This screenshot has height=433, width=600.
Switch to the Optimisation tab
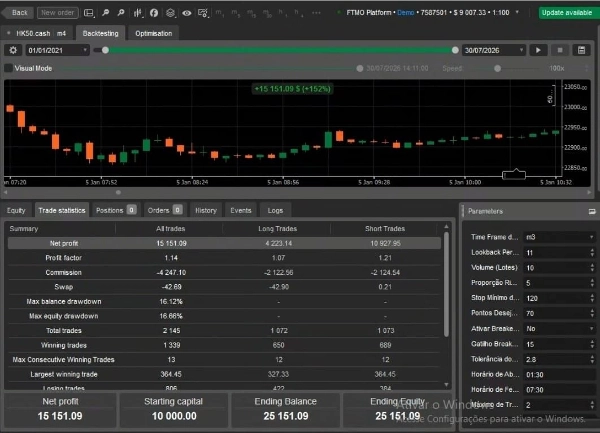point(153,33)
